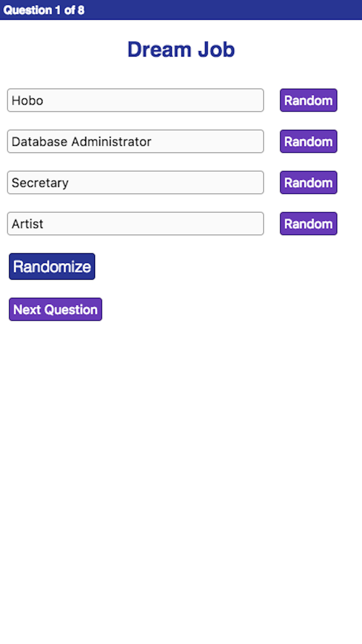Click the Hobo text field

click(x=135, y=100)
